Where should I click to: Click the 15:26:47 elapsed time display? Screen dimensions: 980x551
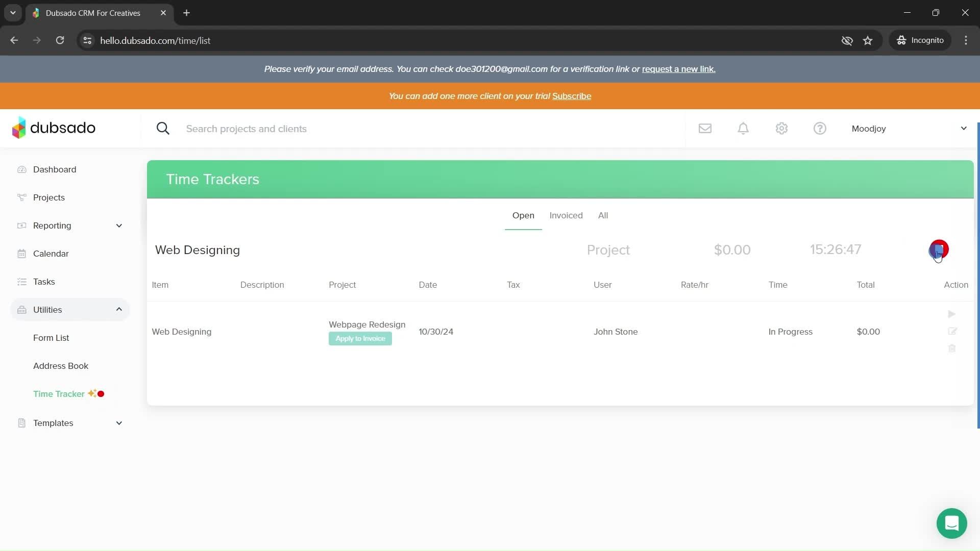pyautogui.click(x=836, y=249)
